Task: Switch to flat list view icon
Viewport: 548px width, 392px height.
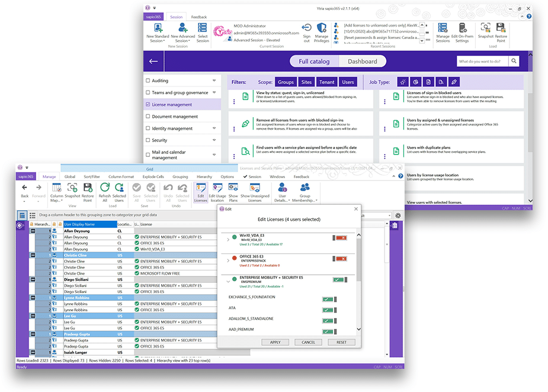Action: [x=33, y=216]
